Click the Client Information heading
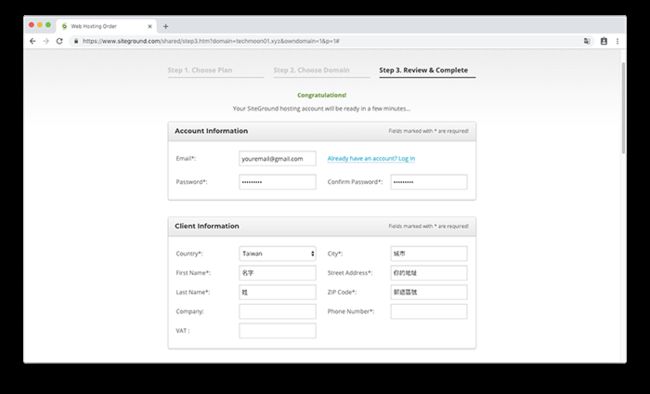 207,226
